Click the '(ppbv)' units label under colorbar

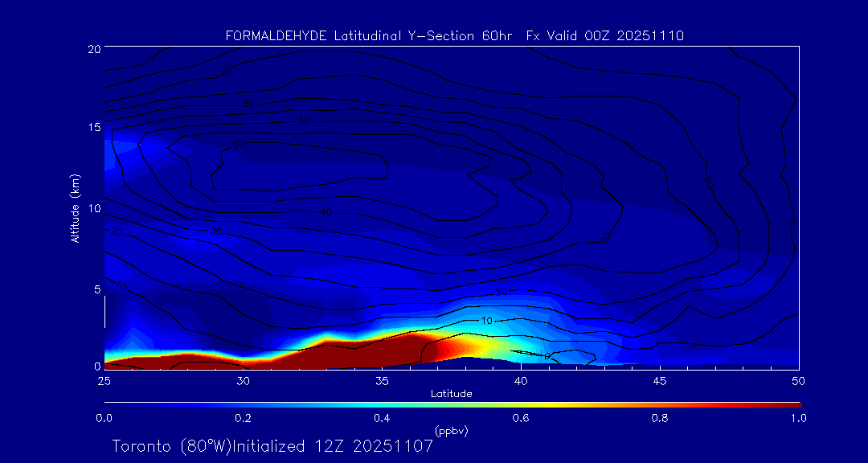[x=452, y=430]
